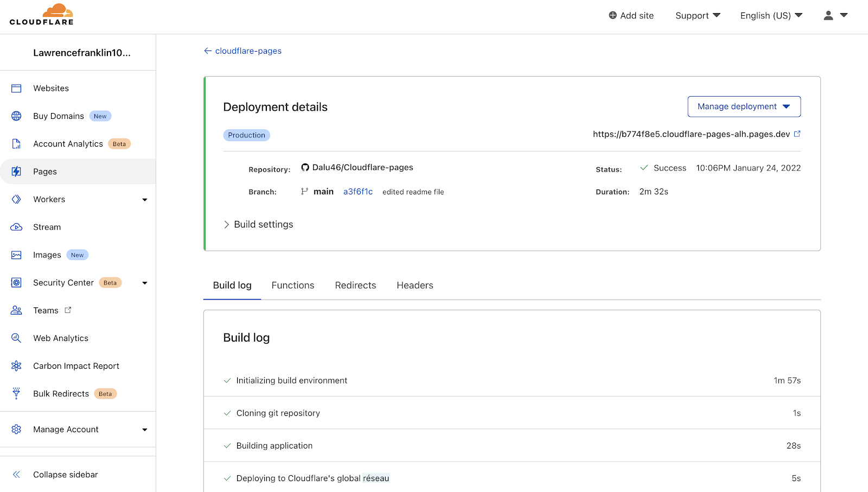This screenshot has height=492, width=868.
Task: Open the Support dropdown
Action: pyautogui.click(x=698, y=16)
